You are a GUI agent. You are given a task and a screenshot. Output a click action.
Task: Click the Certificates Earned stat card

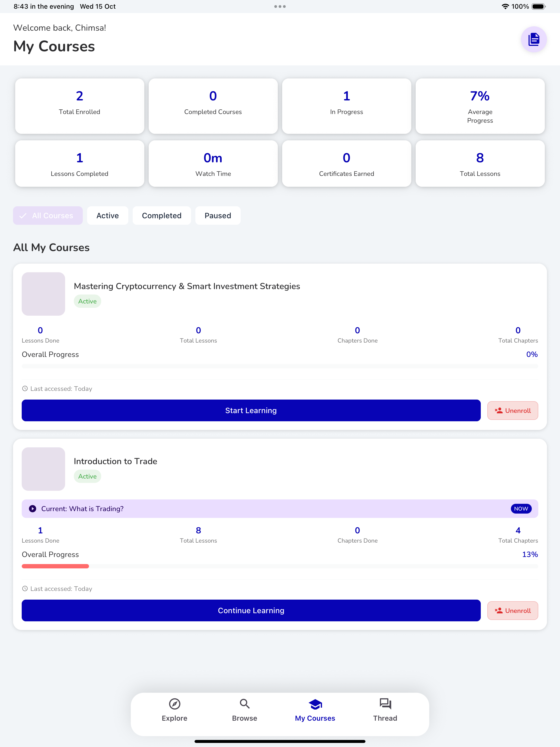(346, 163)
